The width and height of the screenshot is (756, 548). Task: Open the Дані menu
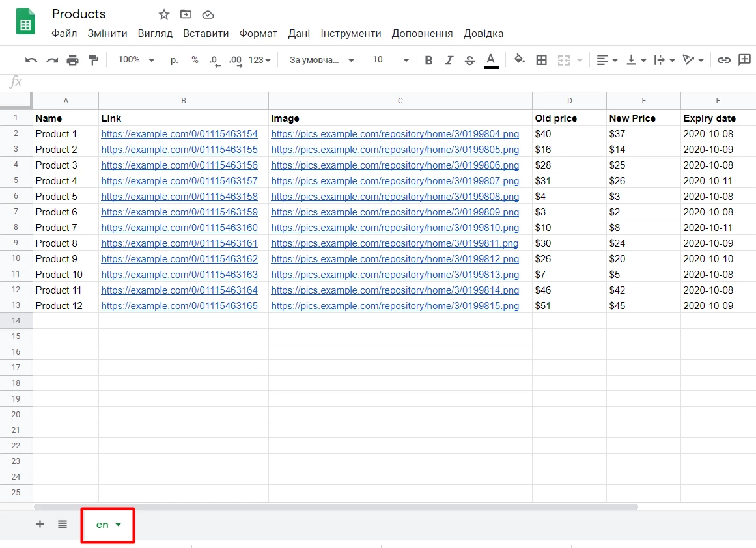click(299, 34)
